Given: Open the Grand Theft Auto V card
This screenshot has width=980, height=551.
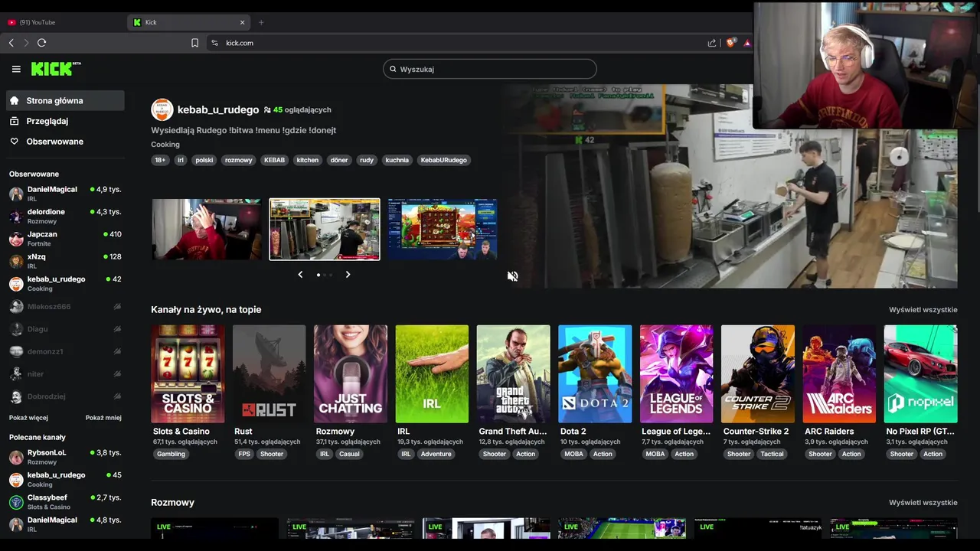Looking at the screenshot, I should pyautogui.click(x=513, y=374).
